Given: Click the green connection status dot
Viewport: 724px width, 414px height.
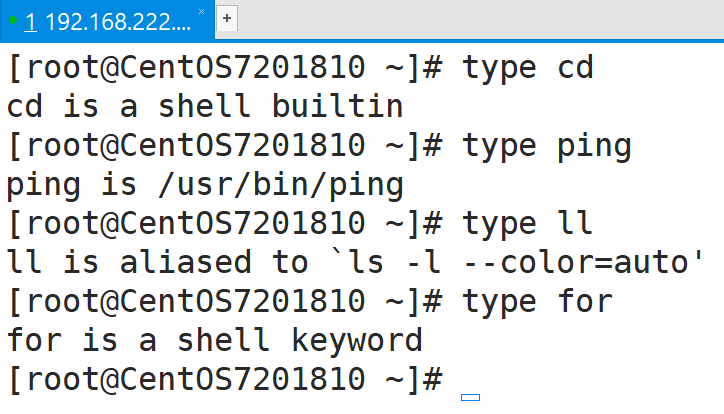Looking at the screenshot, I should pos(13,18).
